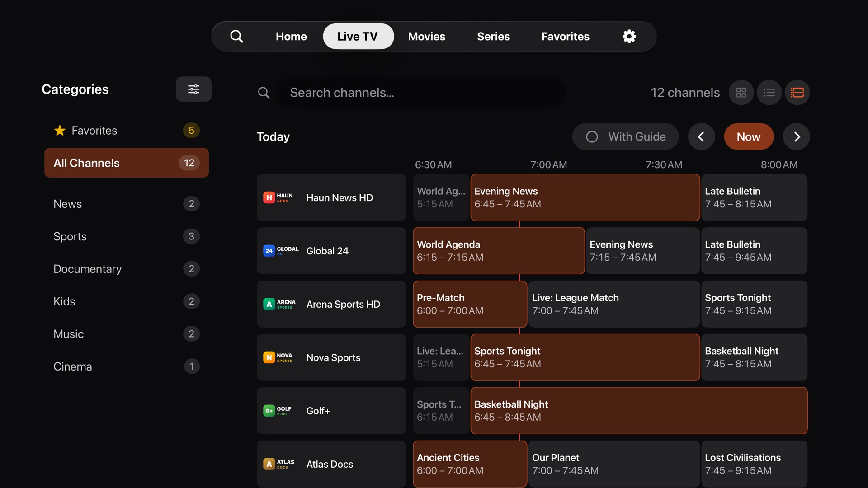Open the Movies tab
This screenshot has width=868, height=488.
[426, 36]
